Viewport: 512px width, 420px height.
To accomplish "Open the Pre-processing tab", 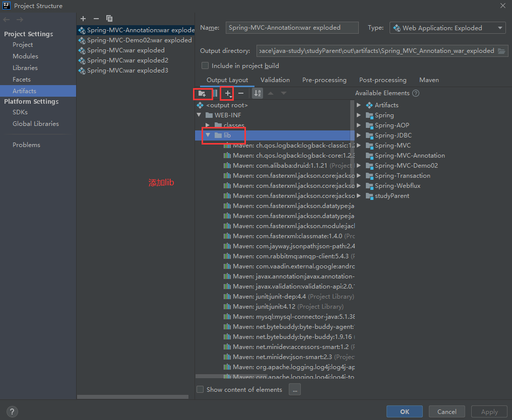I will tap(324, 80).
